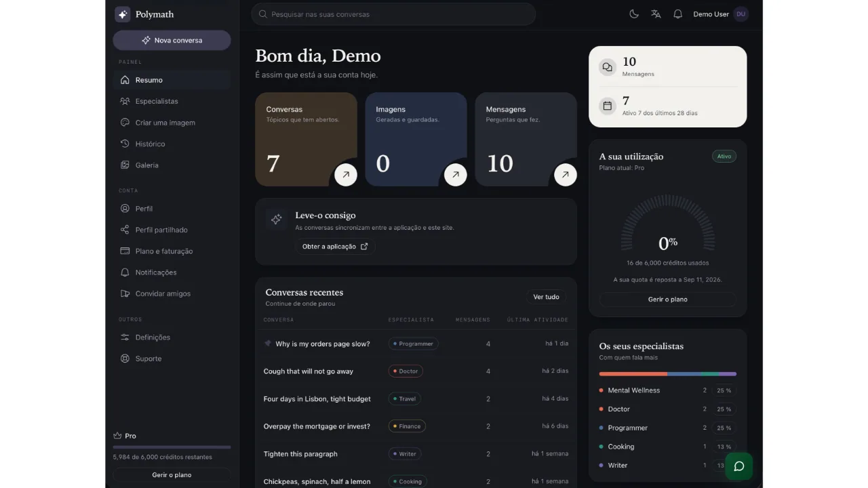Open Demo User account menu
Image resolution: width=868 pixels, height=488 pixels.
pyautogui.click(x=720, y=14)
